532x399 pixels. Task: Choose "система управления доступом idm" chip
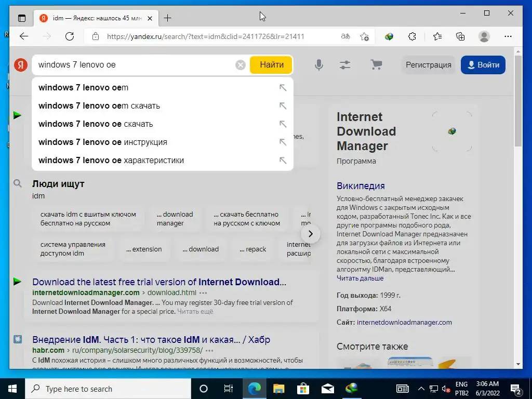(x=73, y=249)
